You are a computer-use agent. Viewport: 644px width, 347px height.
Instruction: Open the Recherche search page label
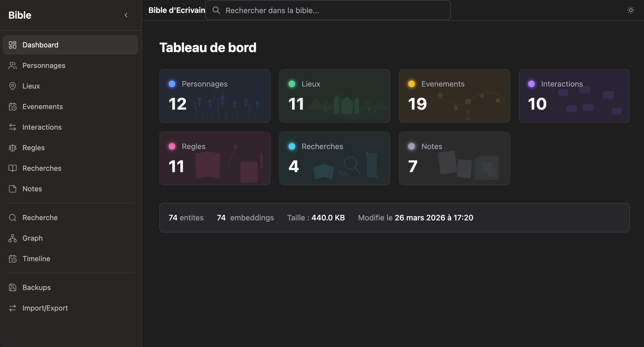point(40,218)
